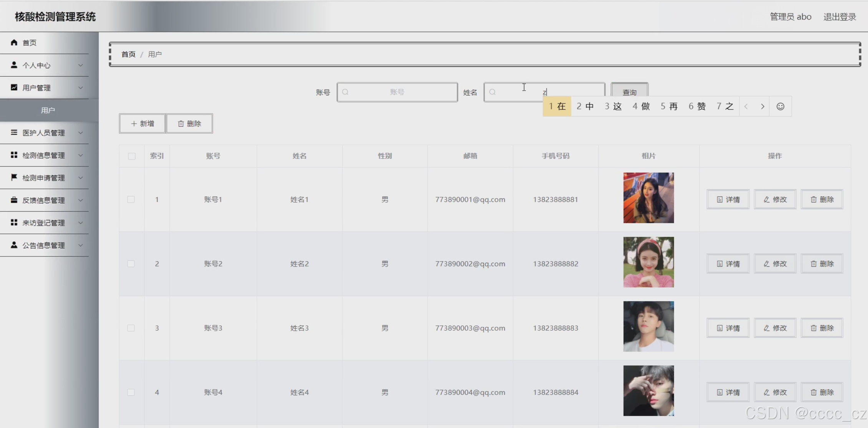Open the 检测信息管理 menu item
This screenshot has width=868, height=428.
point(43,155)
